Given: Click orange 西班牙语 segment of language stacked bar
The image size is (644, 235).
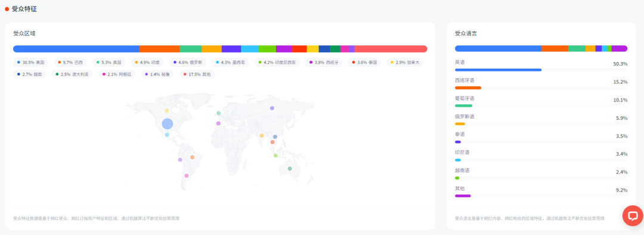Looking at the screenshot, I should point(555,48).
